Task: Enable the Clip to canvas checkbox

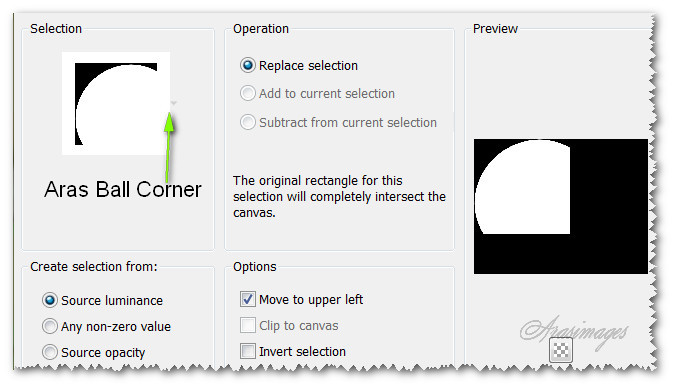Action: click(x=289, y=325)
